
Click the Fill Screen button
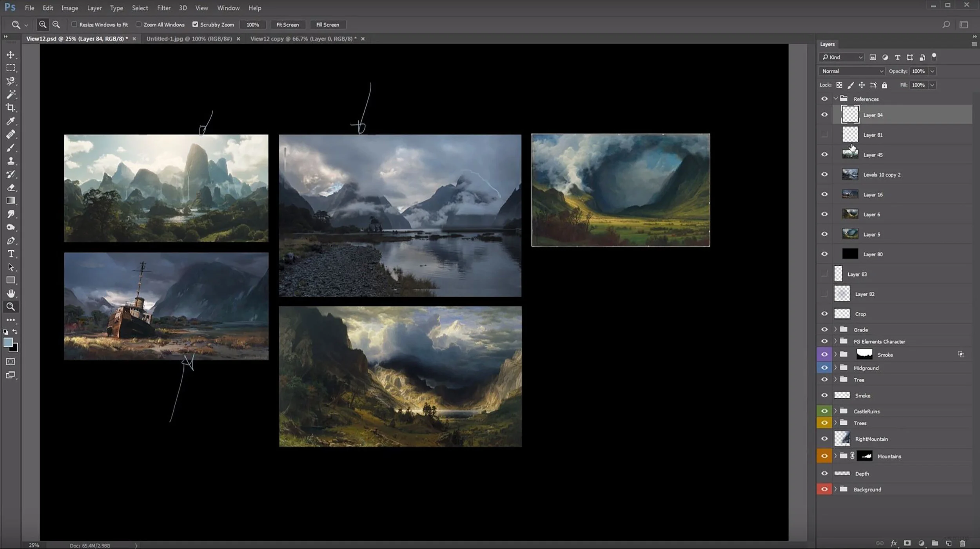(x=327, y=25)
